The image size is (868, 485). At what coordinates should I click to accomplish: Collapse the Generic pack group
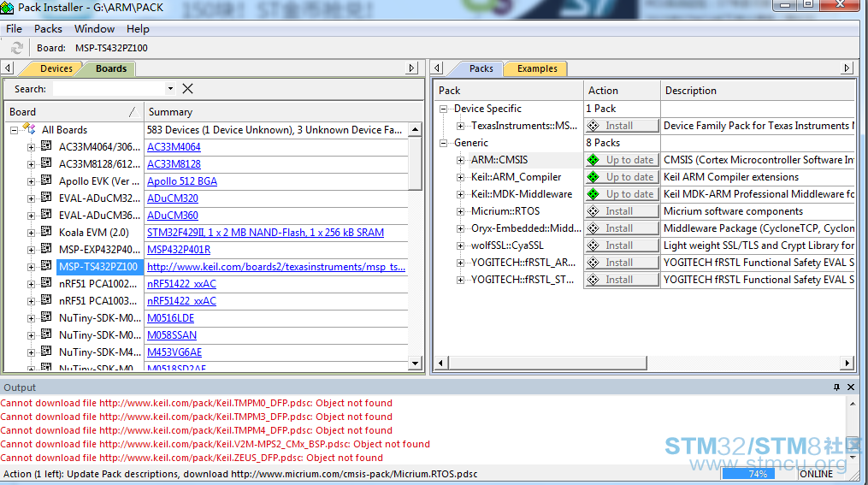pyautogui.click(x=443, y=144)
